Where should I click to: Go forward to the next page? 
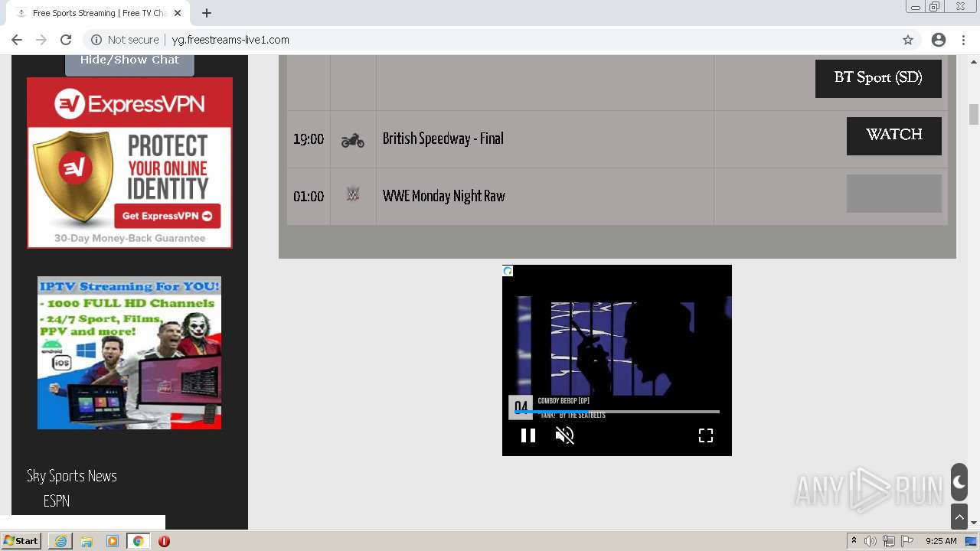pos(41,40)
